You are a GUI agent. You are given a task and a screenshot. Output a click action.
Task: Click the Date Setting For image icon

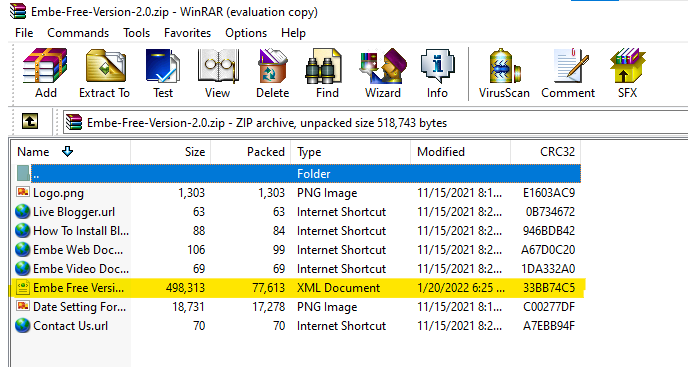click(x=23, y=306)
